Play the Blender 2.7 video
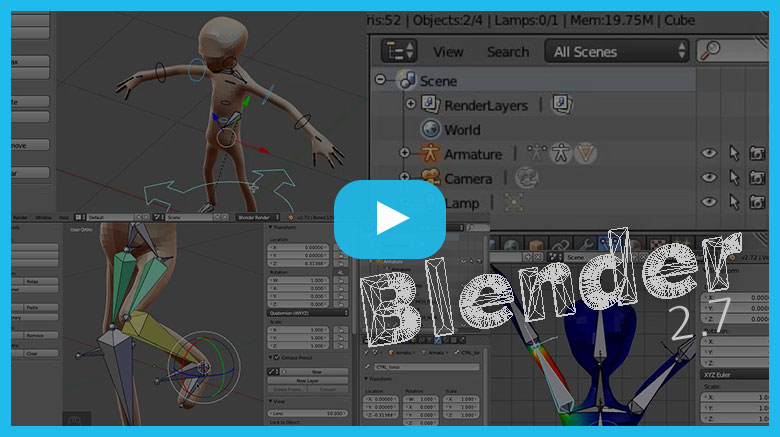Viewport: 780px width, 437px height. pyautogui.click(x=390, y=218)
